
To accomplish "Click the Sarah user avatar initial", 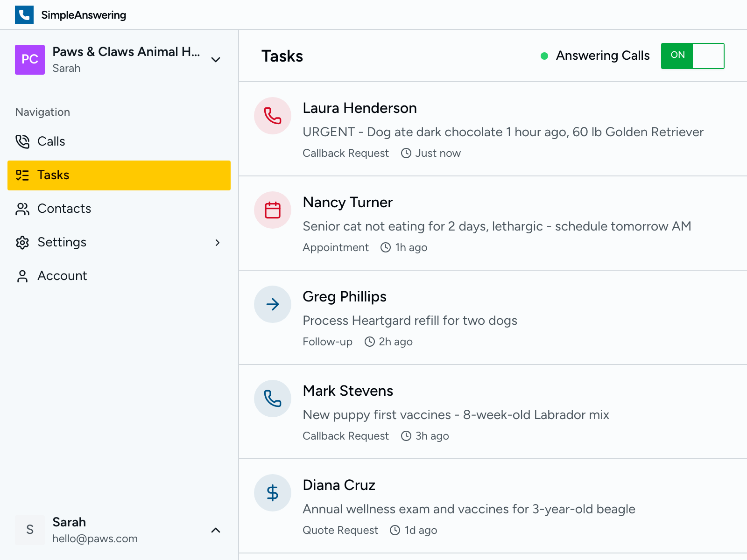I will pos(30,530).
